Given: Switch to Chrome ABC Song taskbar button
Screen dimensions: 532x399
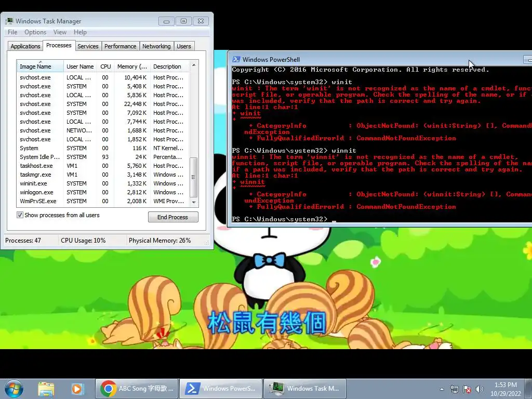Looking at the screenshot, I should click(x=137, y=389).
